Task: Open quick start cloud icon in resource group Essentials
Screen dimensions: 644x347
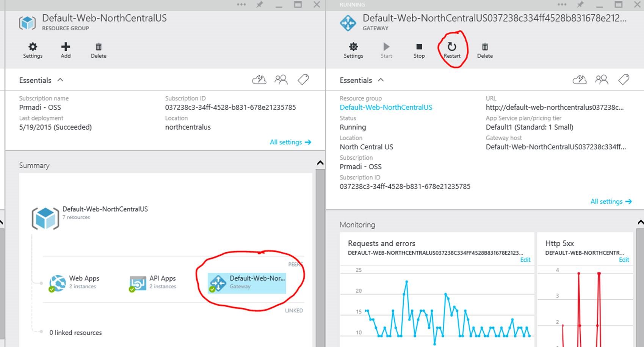Action: click(259, 80)
